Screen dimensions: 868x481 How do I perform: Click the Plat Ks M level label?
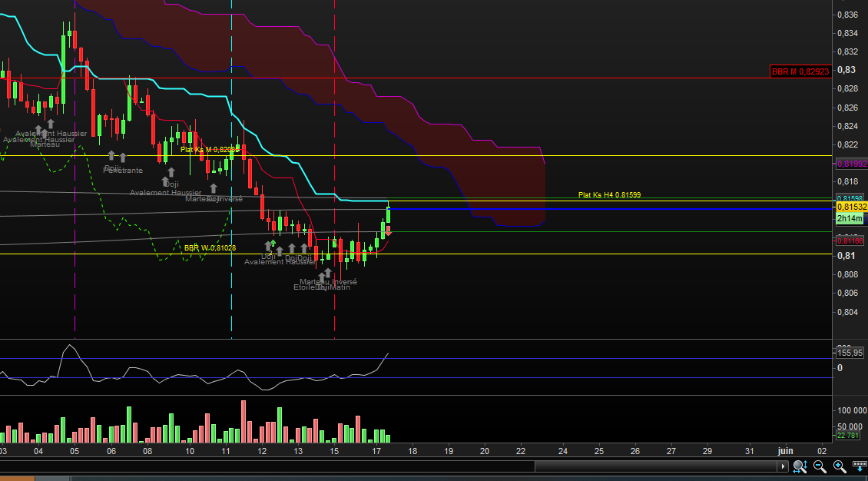[x=207, y=150]
